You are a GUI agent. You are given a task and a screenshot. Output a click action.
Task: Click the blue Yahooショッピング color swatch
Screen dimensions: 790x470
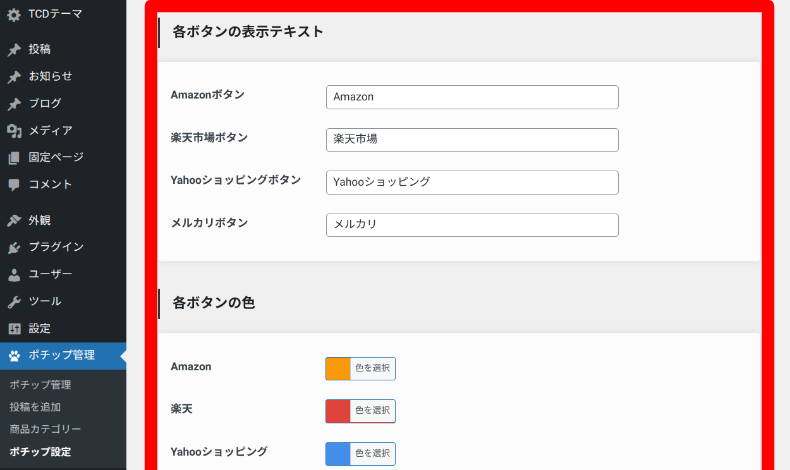pos(338,454)
